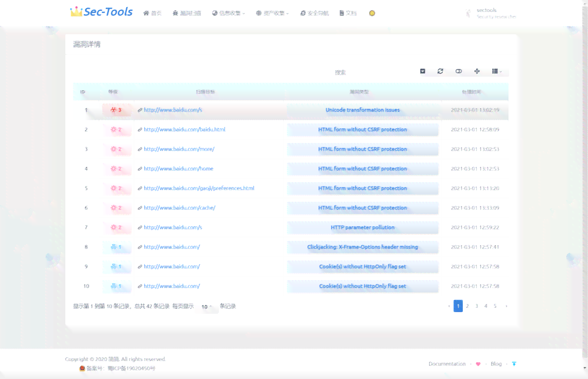This screenshot has height=379, width=588.
Task: Open the columns list dropdown
Action: click(x=497, y=71)
